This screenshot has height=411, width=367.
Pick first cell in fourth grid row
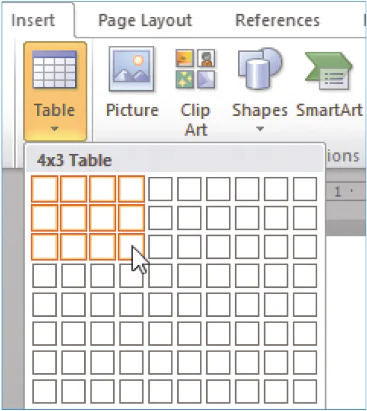coord(44,276)
